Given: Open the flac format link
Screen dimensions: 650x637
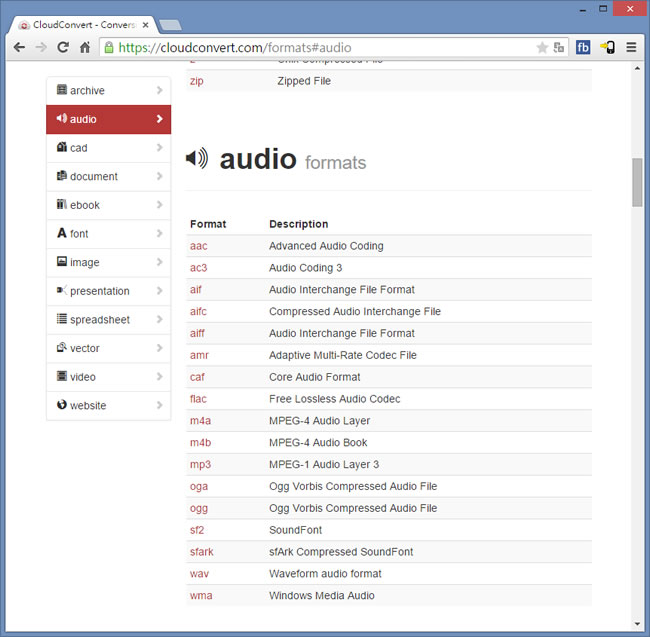Looking at the screenshot, I should [199, 399].
